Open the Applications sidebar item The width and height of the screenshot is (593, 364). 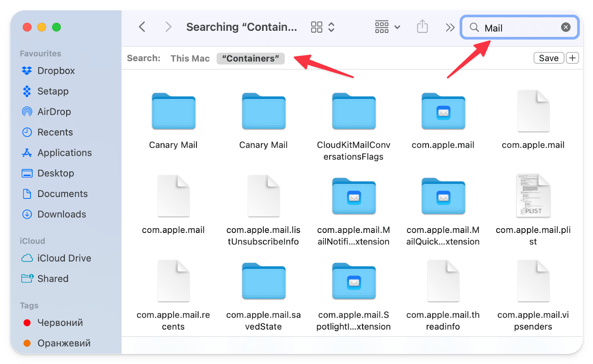(64, 153)
